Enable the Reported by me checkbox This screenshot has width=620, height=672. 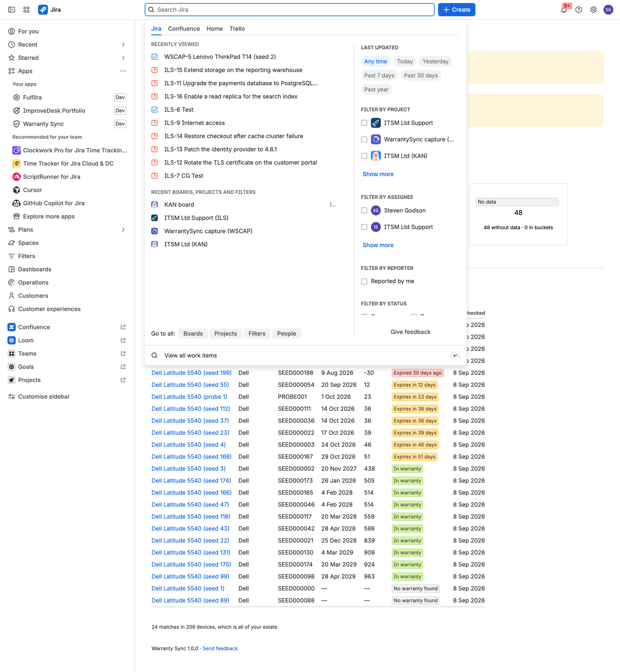point(364,281)
